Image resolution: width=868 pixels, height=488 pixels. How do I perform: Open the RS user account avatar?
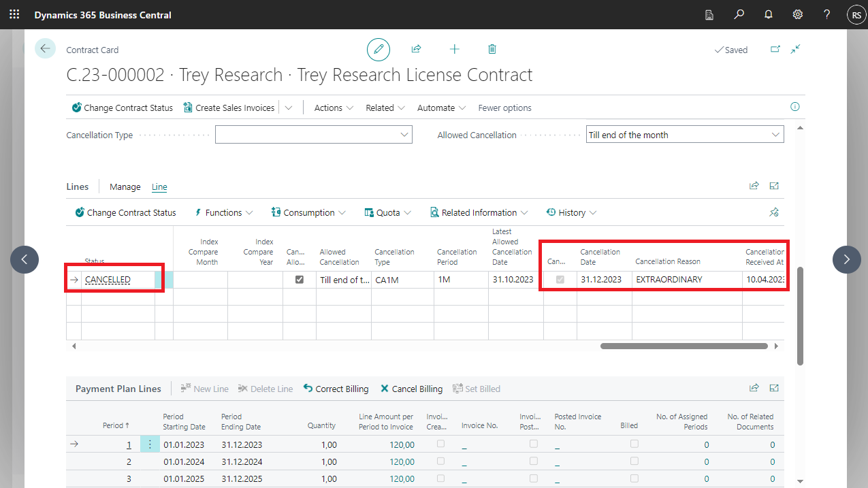tap(855, 14)
